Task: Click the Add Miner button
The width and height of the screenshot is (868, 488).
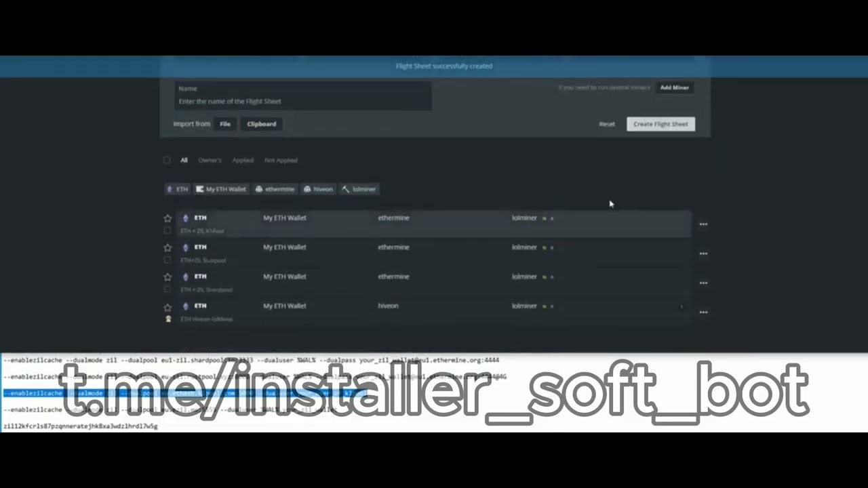Action: pos(675,87)
